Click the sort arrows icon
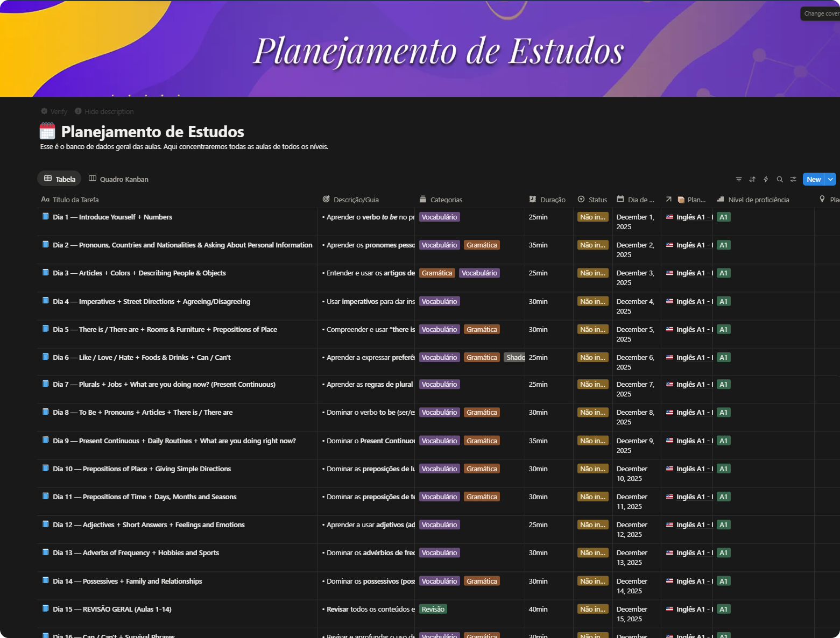Screen dimensions: 840x638 tap(752, 179)
